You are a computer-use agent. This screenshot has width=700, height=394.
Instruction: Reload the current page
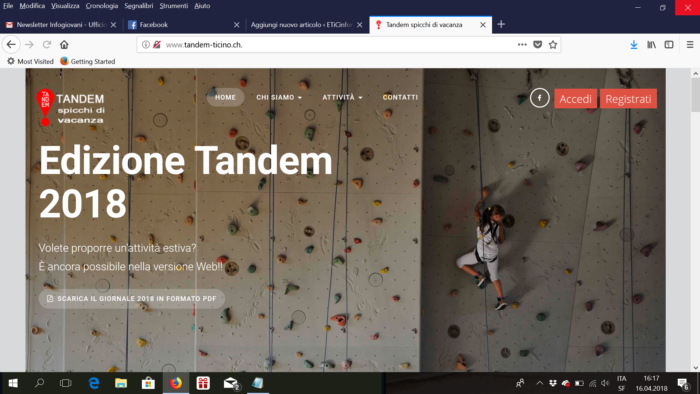coord(47,45)
